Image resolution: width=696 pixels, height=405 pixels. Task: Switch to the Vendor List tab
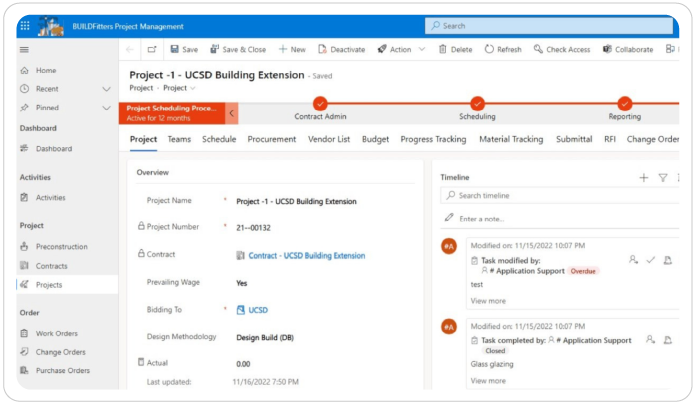pos(329,139)
